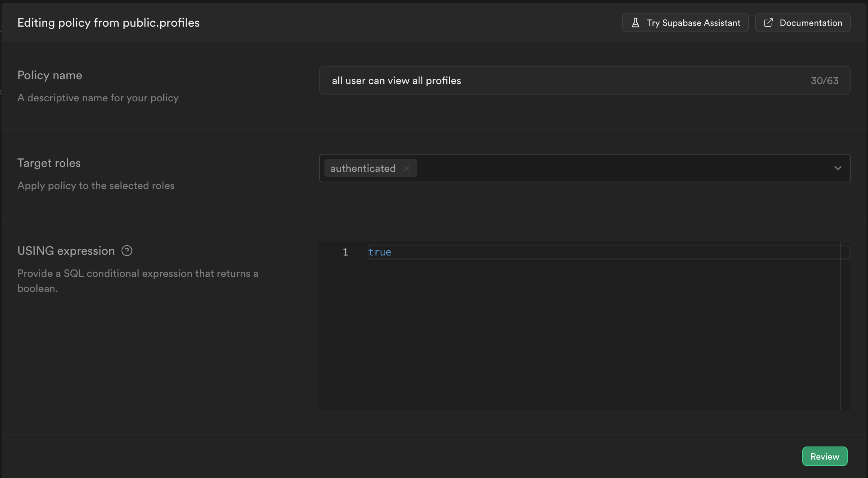
Task: Click the authenticated role chip label
Action: click(363, 168)
